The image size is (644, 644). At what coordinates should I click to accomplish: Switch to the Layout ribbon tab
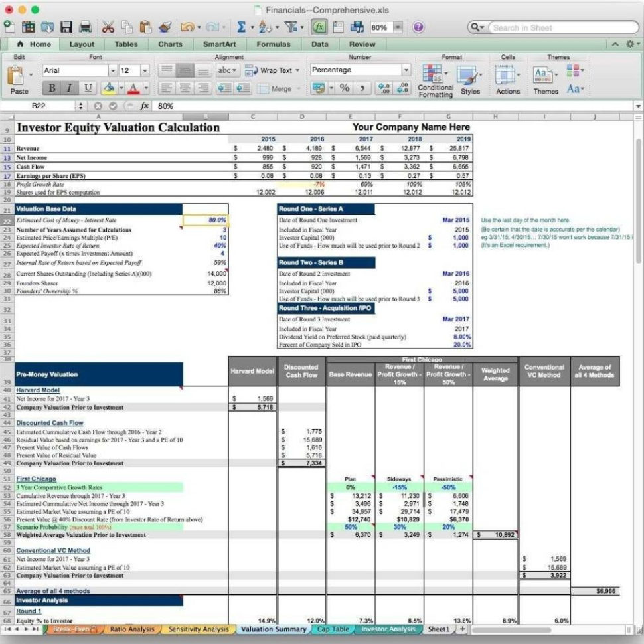[82, 44]
